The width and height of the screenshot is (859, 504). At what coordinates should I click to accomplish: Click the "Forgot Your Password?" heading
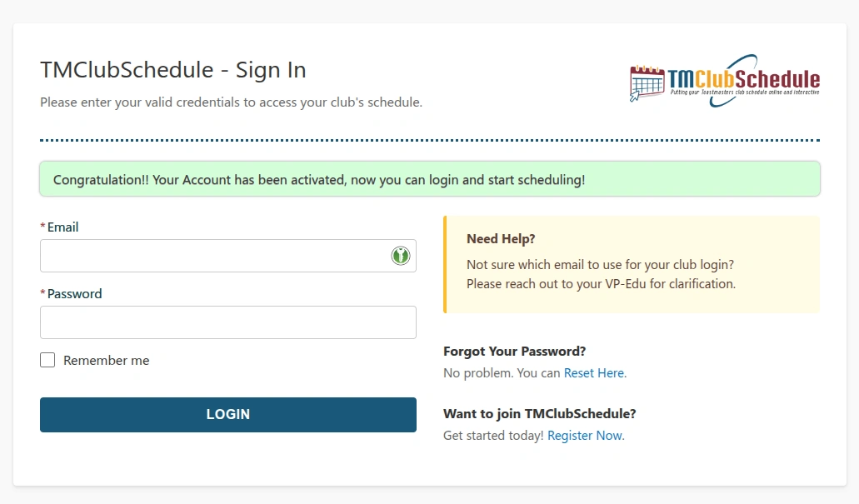[514, 352]
